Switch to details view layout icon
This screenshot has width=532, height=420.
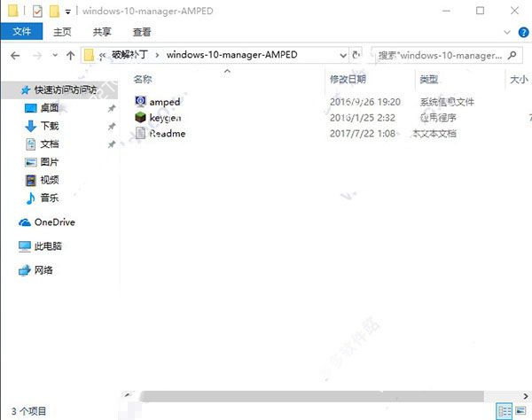coord(505,411)
